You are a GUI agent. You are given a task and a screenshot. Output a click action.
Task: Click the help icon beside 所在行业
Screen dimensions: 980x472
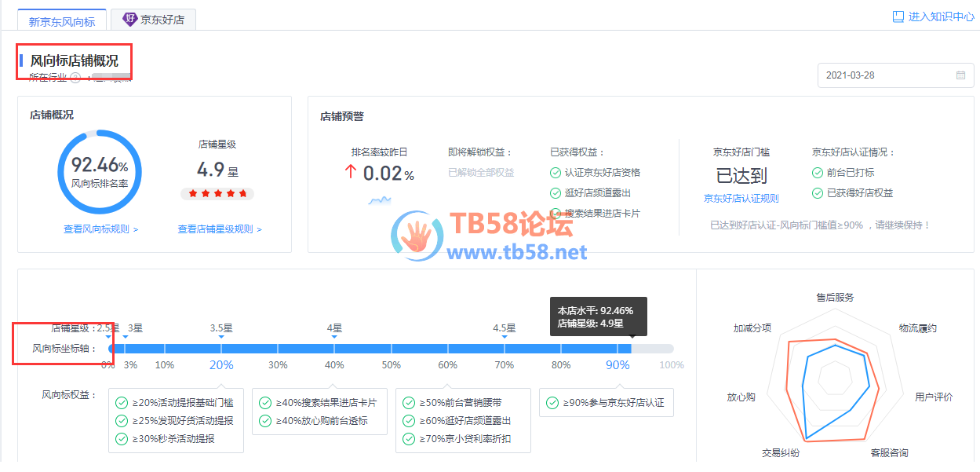pos(75,77)
